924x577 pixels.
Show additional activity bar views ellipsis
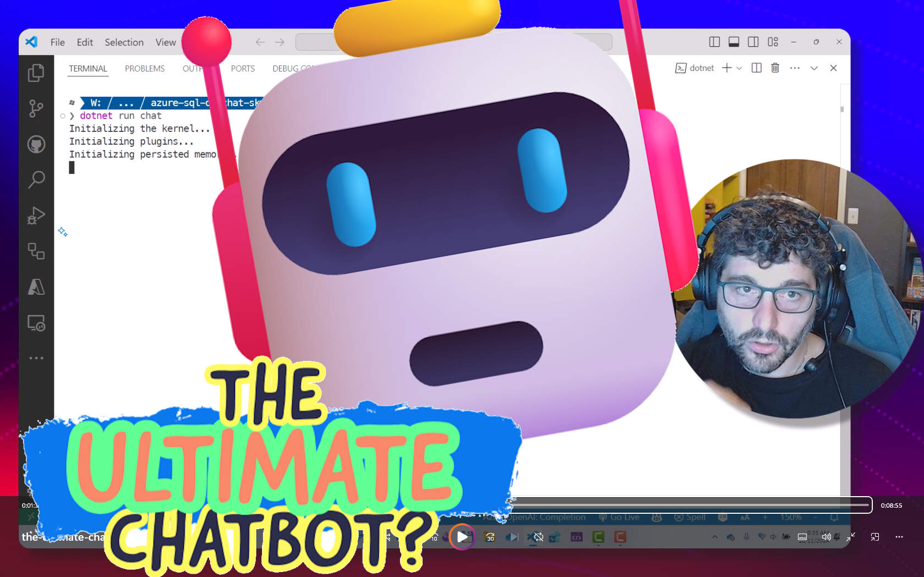point(36,358)
